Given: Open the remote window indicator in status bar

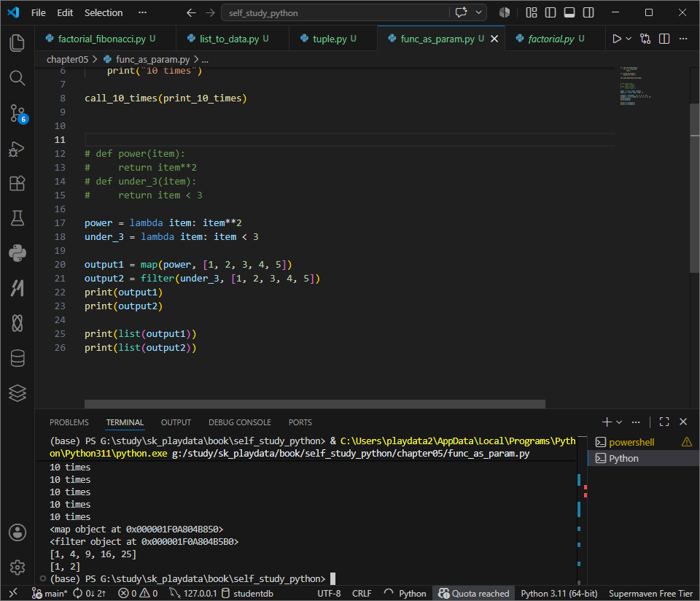Looking at the screenshot, I should pyautogui.click(x=13, y=593).
